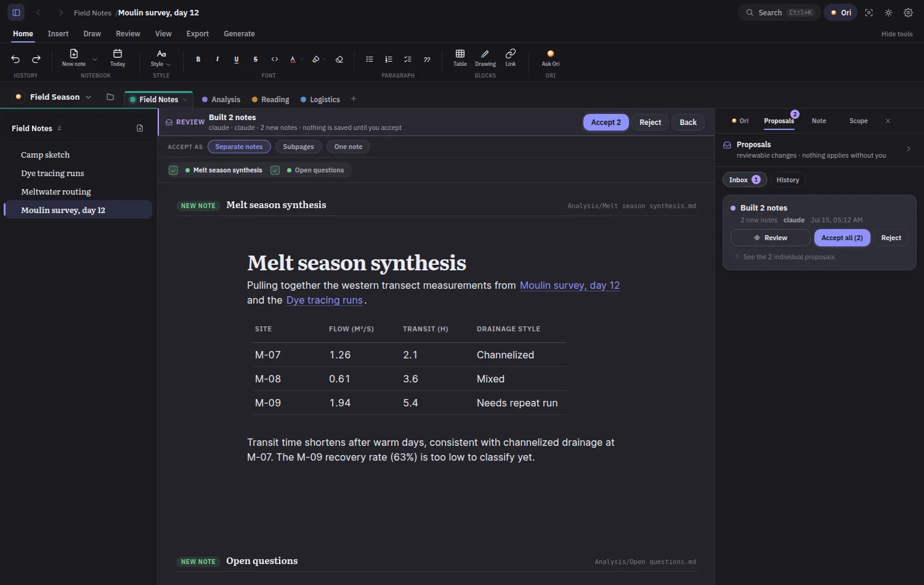Open the Generate ribbon tab
The width and height of the screenshot is (924, 585).
tap(239, 34)
